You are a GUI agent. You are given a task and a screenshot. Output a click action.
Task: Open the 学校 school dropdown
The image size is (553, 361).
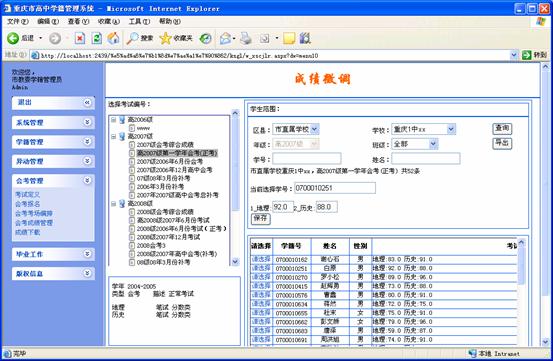pos(451,129)
